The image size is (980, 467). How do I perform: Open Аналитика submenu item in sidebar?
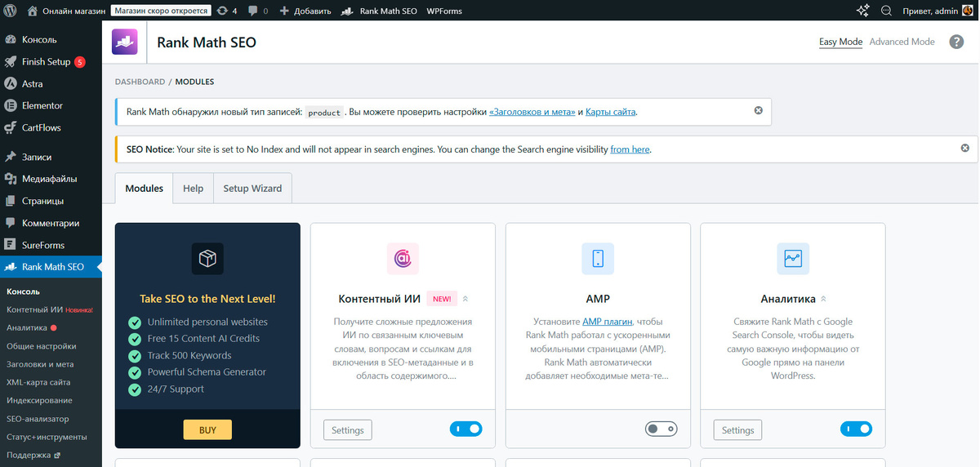[x=31, y=327]
